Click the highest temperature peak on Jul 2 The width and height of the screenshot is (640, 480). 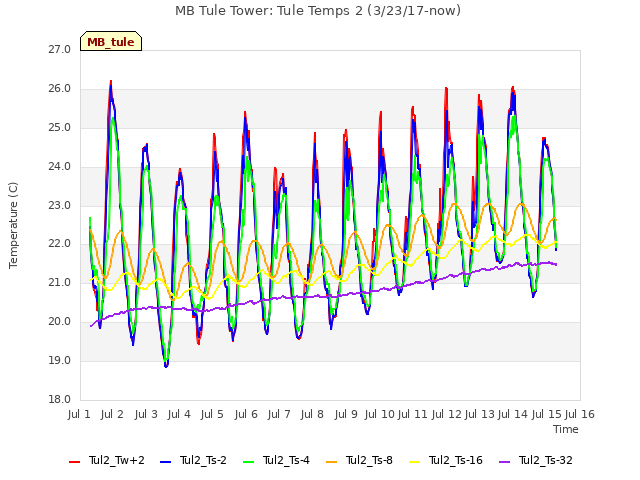(x=111, y=82)
